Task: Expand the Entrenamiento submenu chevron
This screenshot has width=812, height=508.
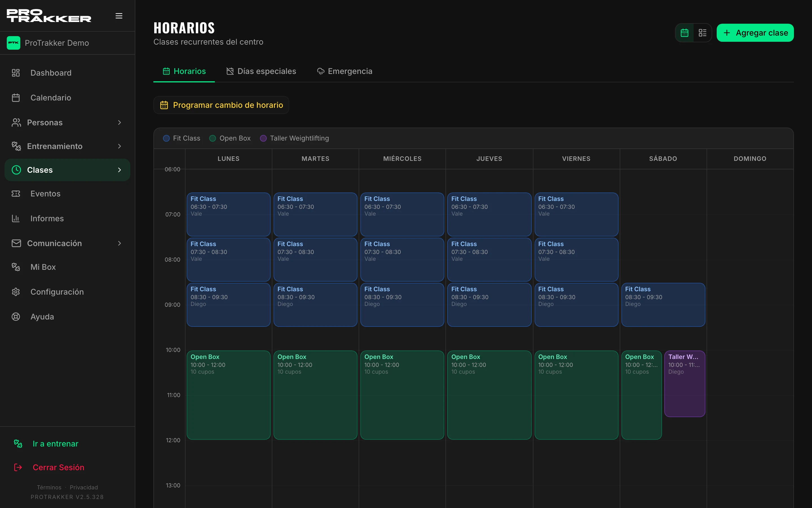Action: click(x=120, y=146)
